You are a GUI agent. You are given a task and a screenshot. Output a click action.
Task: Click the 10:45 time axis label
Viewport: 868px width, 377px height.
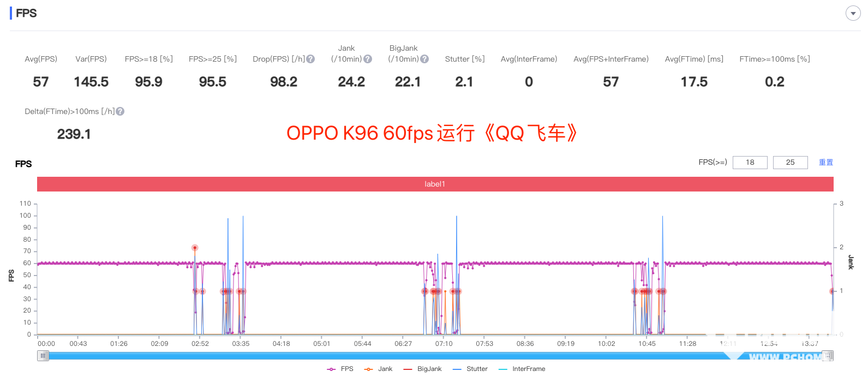tap(647, 344)
